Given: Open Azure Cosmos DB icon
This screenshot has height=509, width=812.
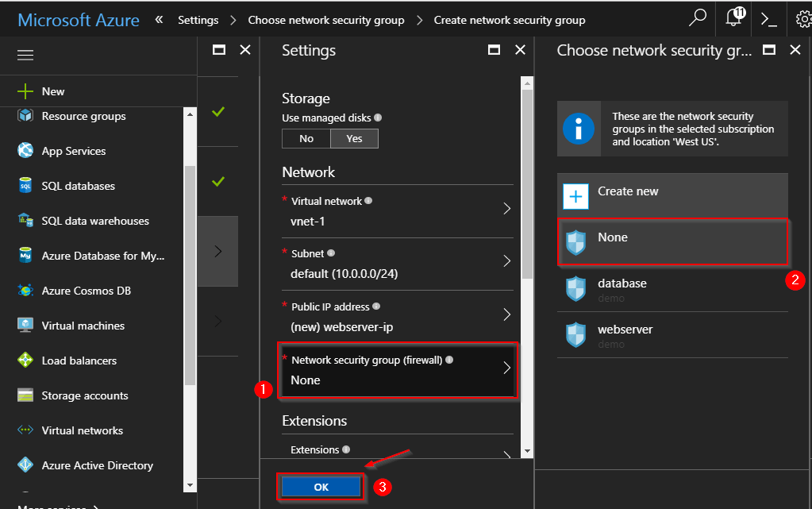Looking at the screenshot, I should click(x=25, y=291).
